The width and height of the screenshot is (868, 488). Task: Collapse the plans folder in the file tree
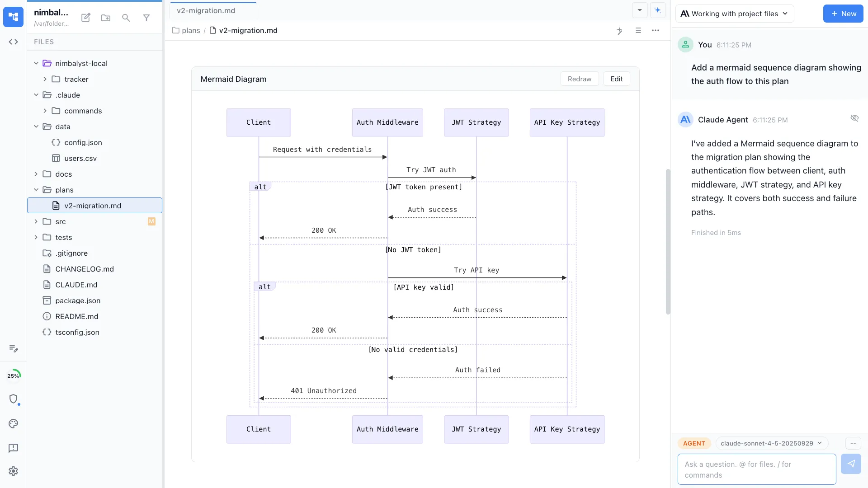tap(36, 190)
